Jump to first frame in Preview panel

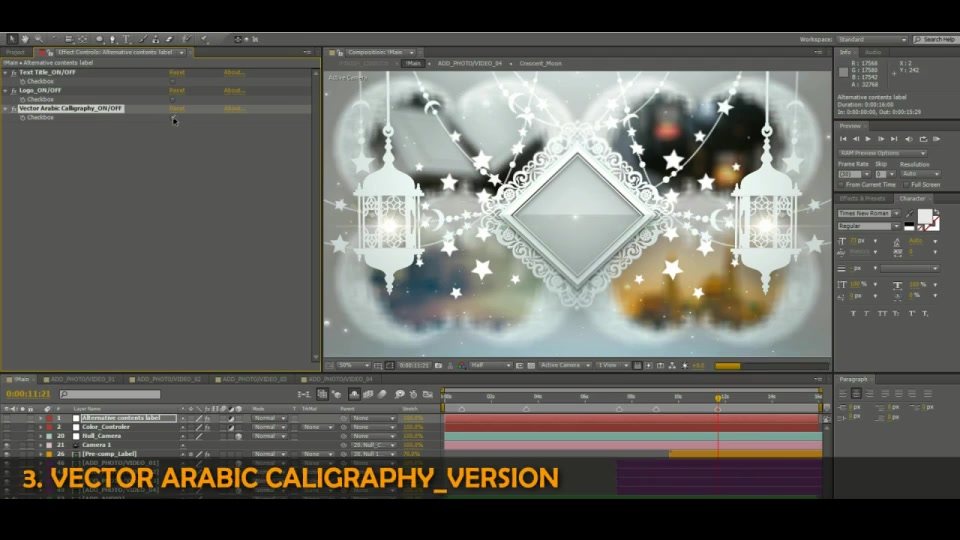[843, 140]
